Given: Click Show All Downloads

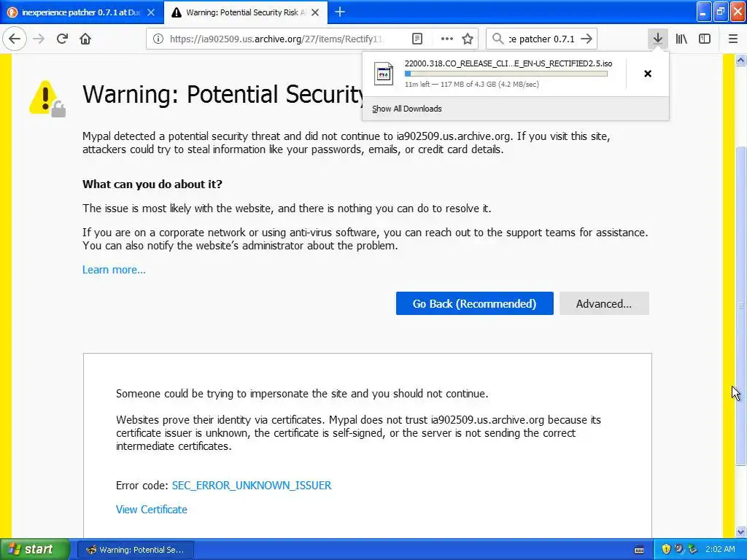Looking at the screenshot, I should 406,109.
